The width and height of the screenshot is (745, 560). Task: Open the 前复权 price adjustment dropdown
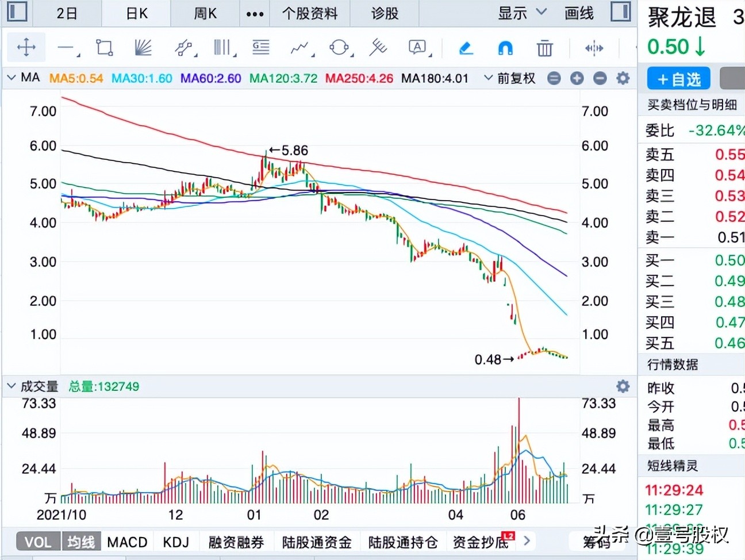[x=516, y=78]
